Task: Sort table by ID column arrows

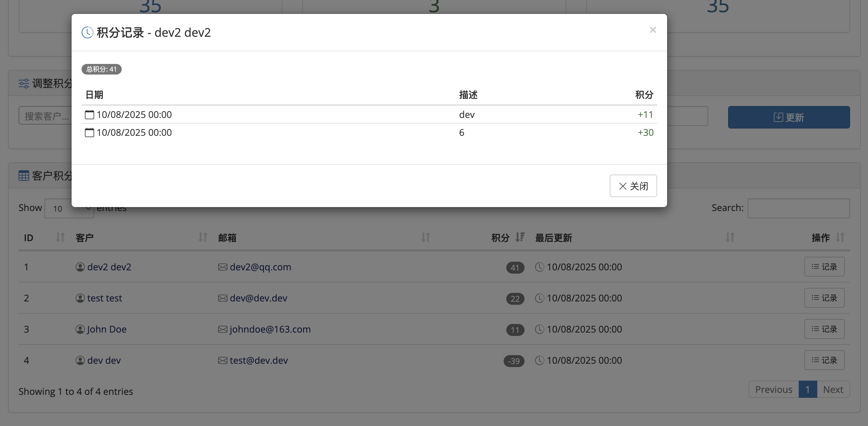Action: point(60,238)
